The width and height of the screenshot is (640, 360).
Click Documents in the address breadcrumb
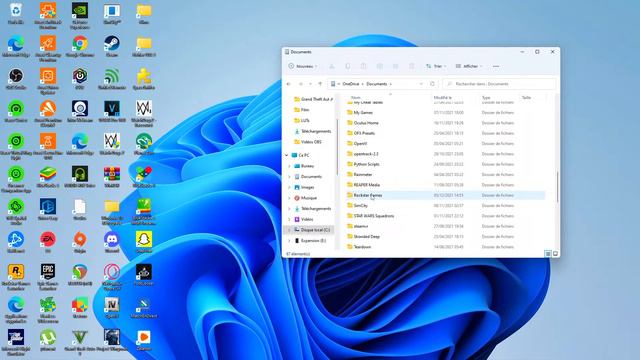[x=376, y=84]
